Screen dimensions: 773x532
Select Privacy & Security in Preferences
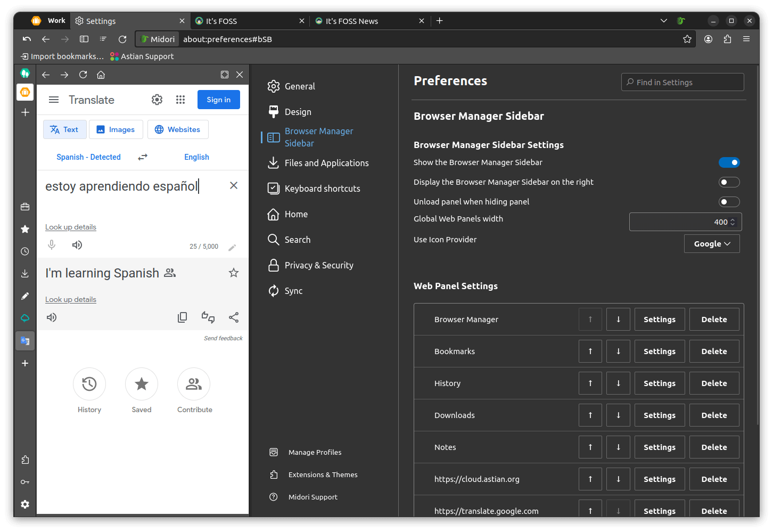pyautogui.click(x=318, y=265)
